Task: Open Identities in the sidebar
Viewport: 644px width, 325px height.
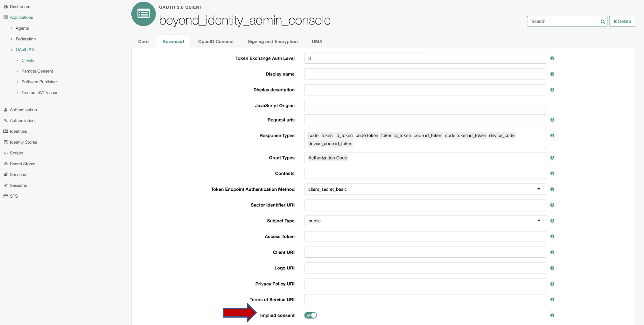Action: [x=18, y=131]
